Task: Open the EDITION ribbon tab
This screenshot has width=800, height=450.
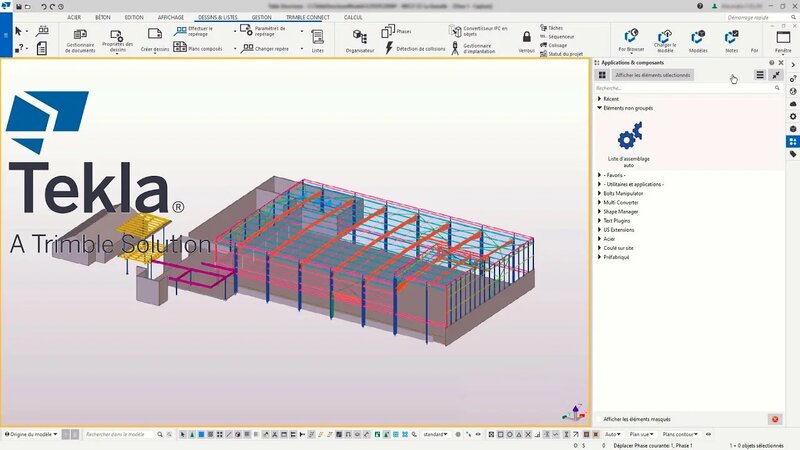Action: pos(134,17)
